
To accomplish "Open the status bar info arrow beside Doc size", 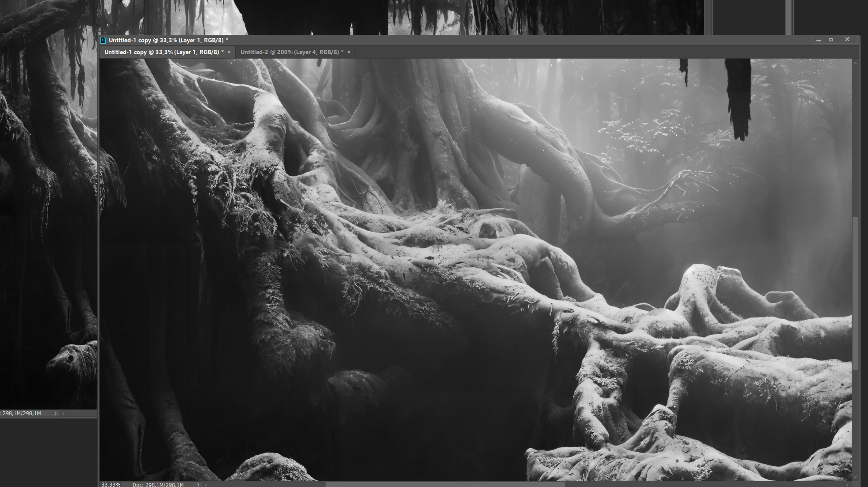I will (198, 484).
